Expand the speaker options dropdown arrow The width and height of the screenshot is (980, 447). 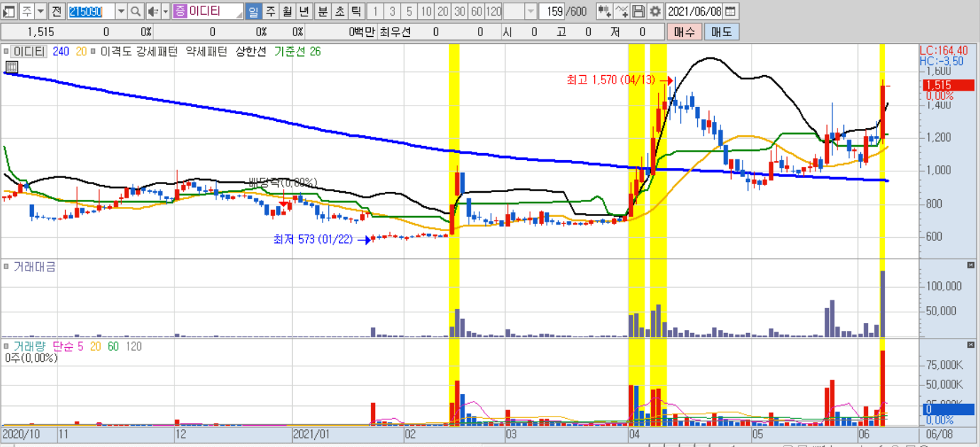pos(165,11)
